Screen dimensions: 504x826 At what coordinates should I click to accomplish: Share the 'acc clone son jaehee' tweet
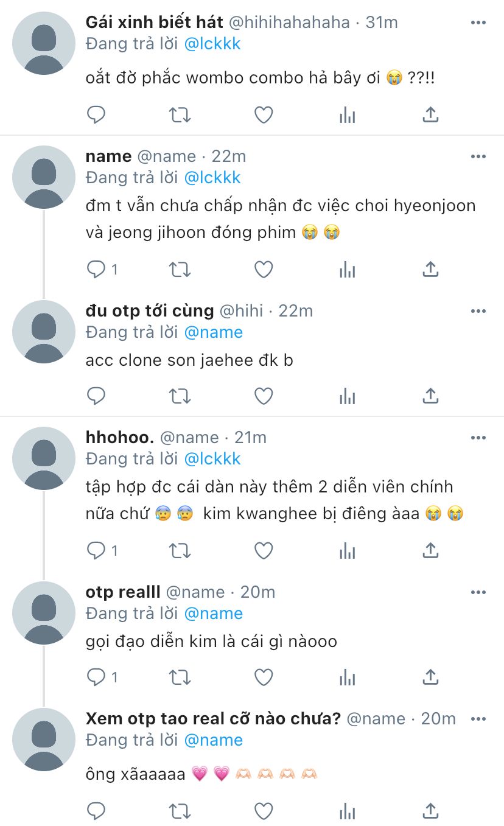[430, 396]
